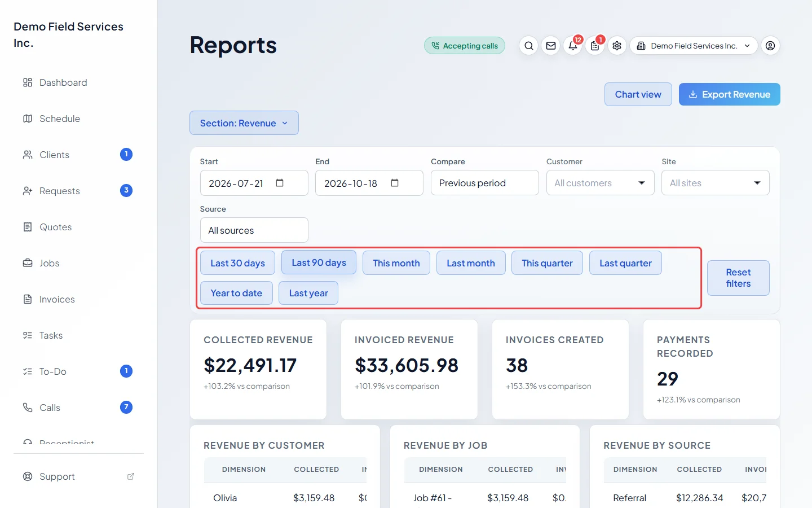The image size is (812, 508).
Task: Open the Start date calendar picker icon
Action: coord(280,183)
